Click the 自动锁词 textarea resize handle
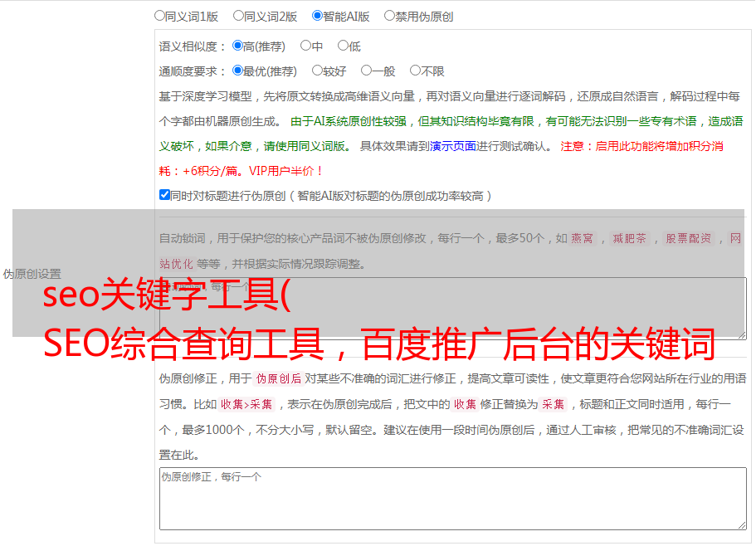 [x=742, y=335]
